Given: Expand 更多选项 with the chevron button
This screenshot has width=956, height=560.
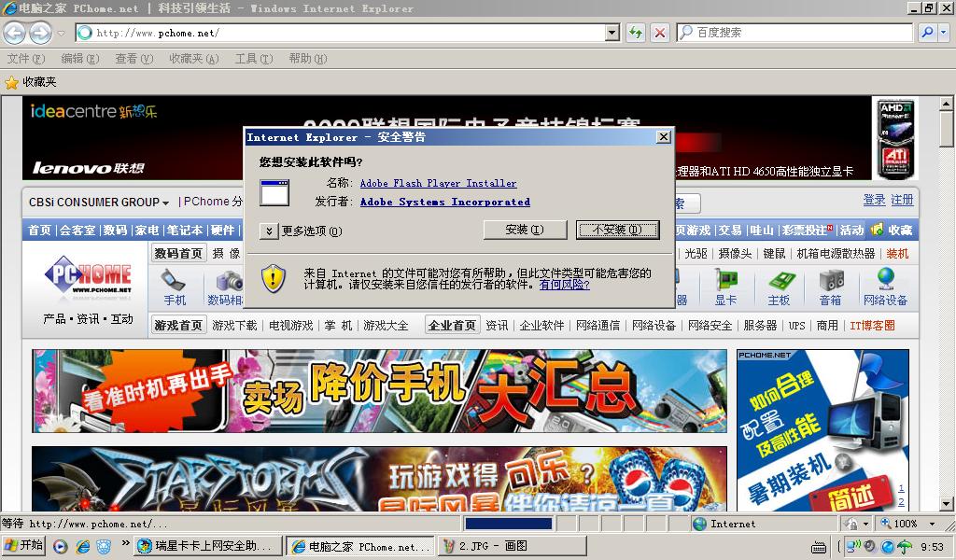Looking at the screenshot, I should pyautogui.click(x=268, y=231).
